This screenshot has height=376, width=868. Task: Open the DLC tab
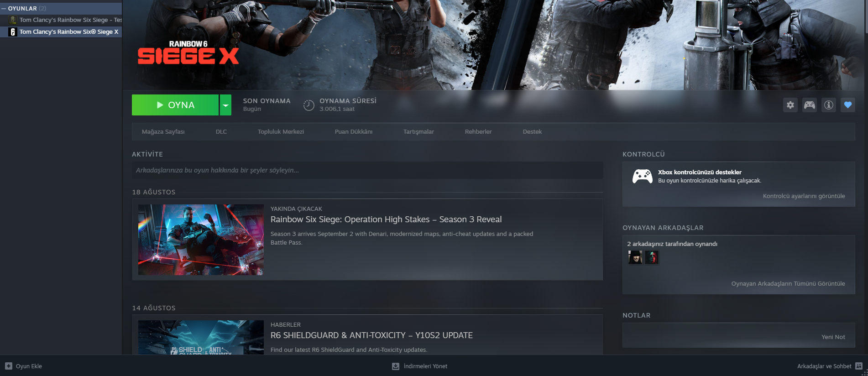(x=221, y=131)
